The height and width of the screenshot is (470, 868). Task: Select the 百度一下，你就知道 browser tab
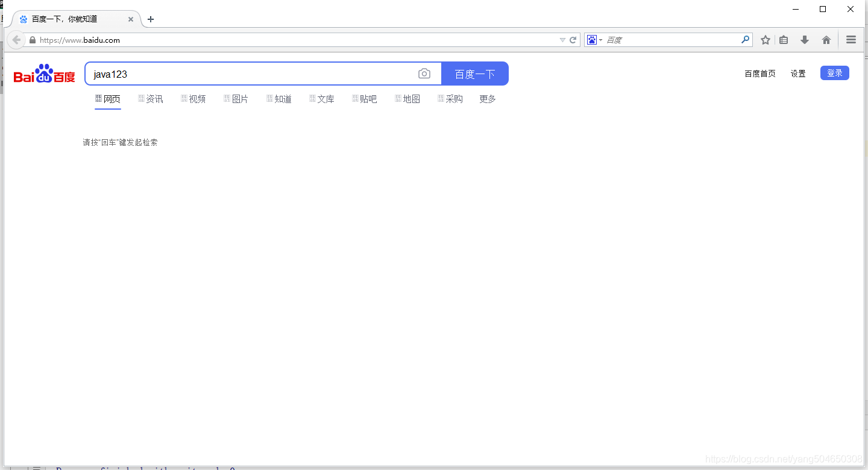(77, 19)
